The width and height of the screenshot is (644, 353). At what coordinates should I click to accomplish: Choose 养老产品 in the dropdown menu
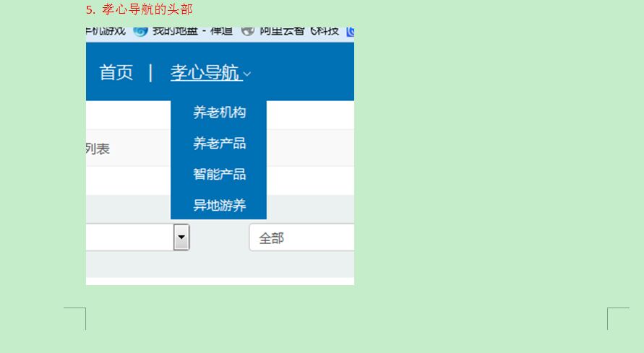219,144
